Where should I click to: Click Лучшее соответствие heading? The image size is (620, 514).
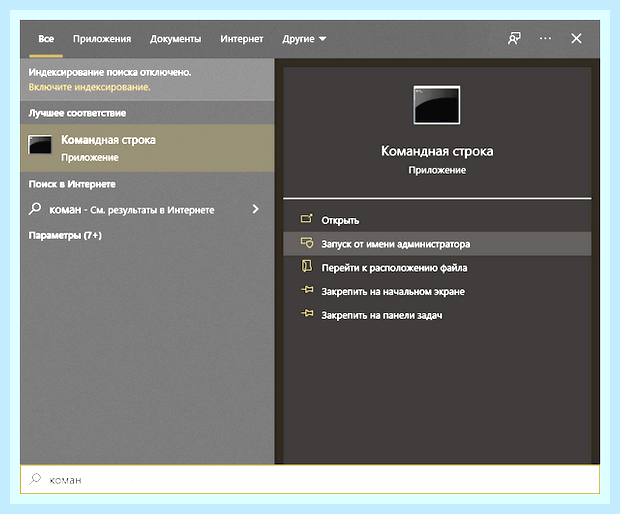click(x=77, y=113)
